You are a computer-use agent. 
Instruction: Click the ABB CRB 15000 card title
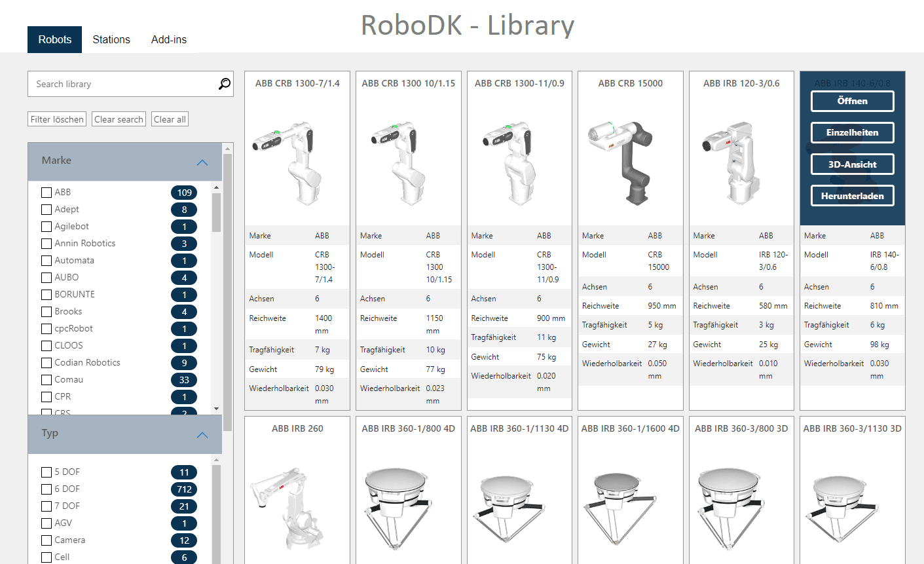pyautogui.click(x=631, y=83)
